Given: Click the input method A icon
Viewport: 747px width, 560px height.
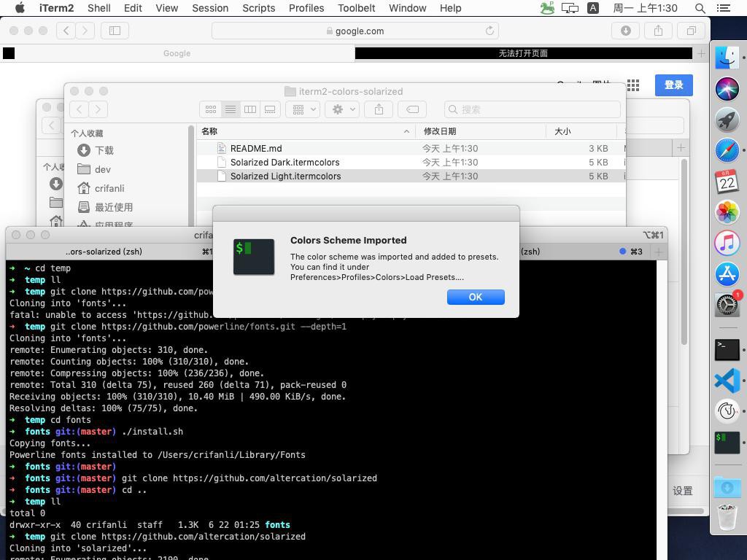Looking at the screenshot, I should tap(593, 8).
